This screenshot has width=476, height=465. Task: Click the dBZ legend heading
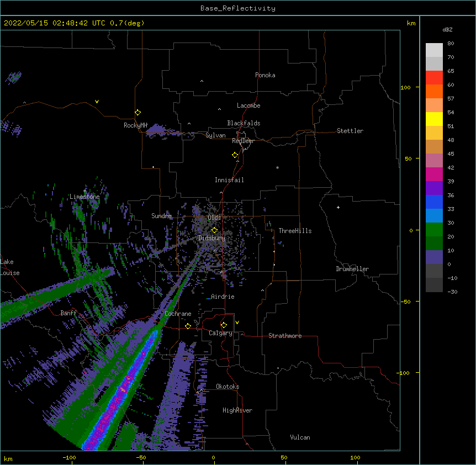[x=447, y=30]
